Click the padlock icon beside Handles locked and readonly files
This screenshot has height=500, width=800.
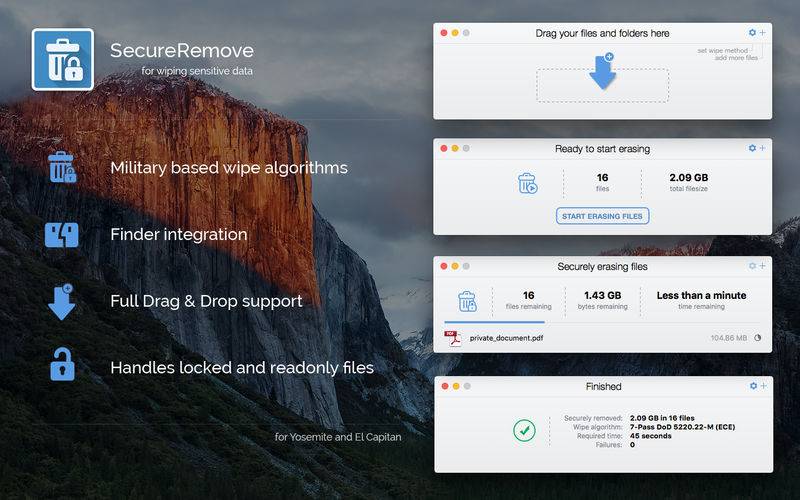(x=62, y=364)
